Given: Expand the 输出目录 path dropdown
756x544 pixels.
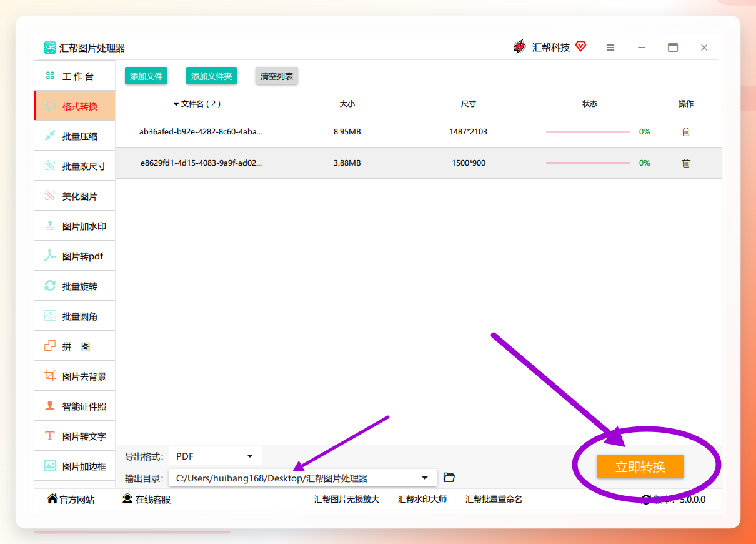Looking at the screenshot, I should (x=425, y=478).
